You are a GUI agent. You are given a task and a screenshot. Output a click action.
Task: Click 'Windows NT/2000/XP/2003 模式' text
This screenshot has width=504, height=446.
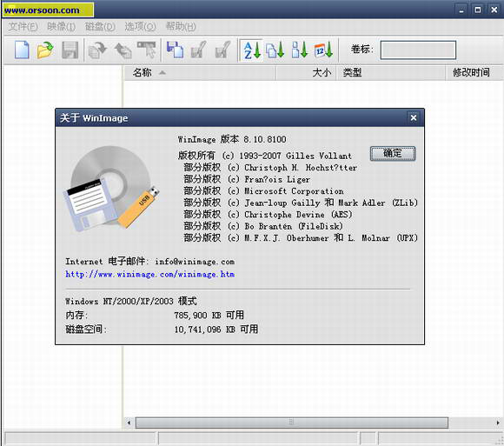[x=131, y=302]
